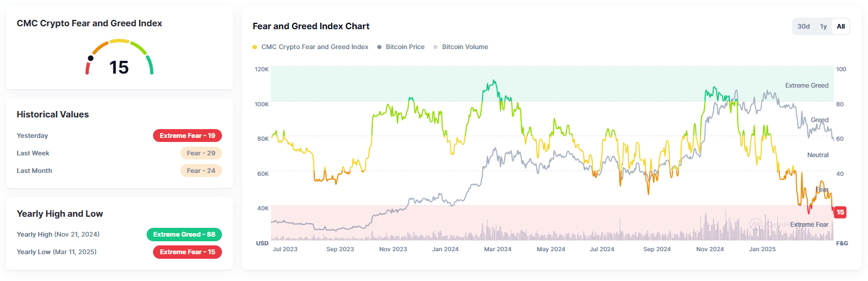Click the Extreme Fear - 19 badge

pos(188,136)
